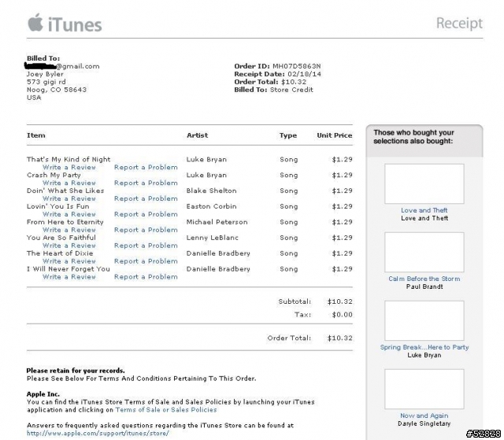Report a Problem for The Heart of Dixie
504x440 pixels.
[x=146, y=261]
